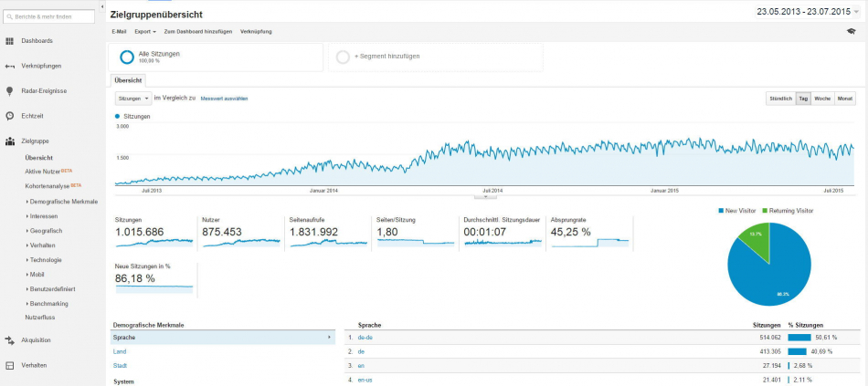Click the Zielgruppe people icon
868x386 pixels.
[x=10, y=141]
